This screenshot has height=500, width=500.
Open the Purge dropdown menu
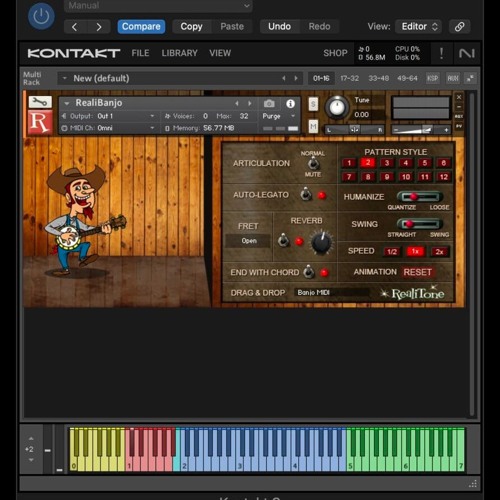click(279, 116)
